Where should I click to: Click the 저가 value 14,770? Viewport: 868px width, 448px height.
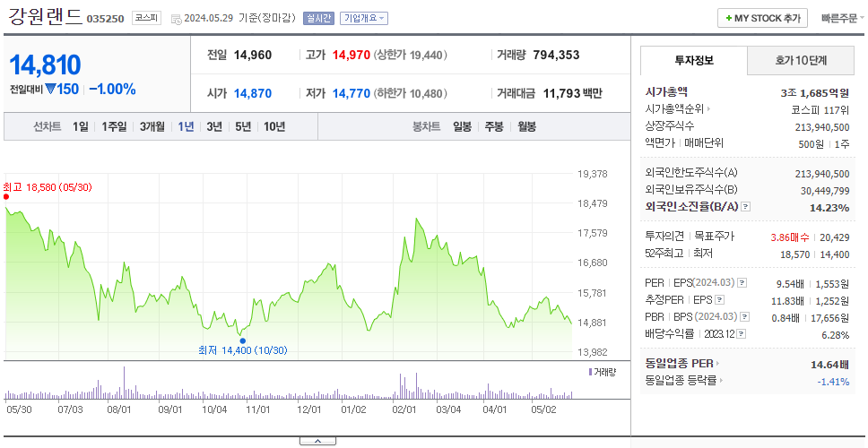351,93
